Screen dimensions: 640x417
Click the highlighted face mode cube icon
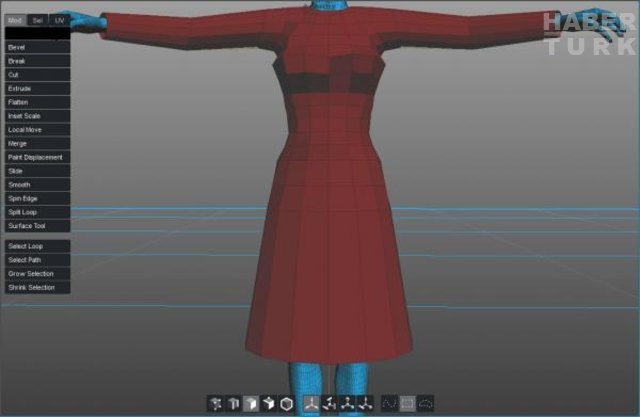(x=250, y=403)
